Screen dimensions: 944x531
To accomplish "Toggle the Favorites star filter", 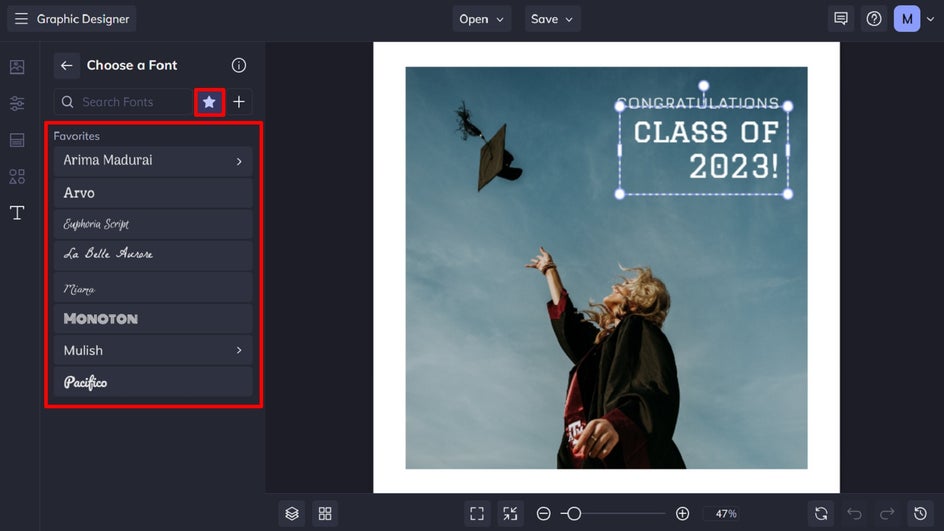I will click(x=209, y=102).
